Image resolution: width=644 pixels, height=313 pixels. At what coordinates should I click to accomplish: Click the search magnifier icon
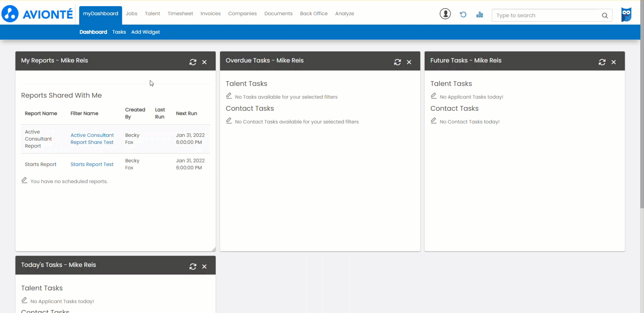pos(605,16)
